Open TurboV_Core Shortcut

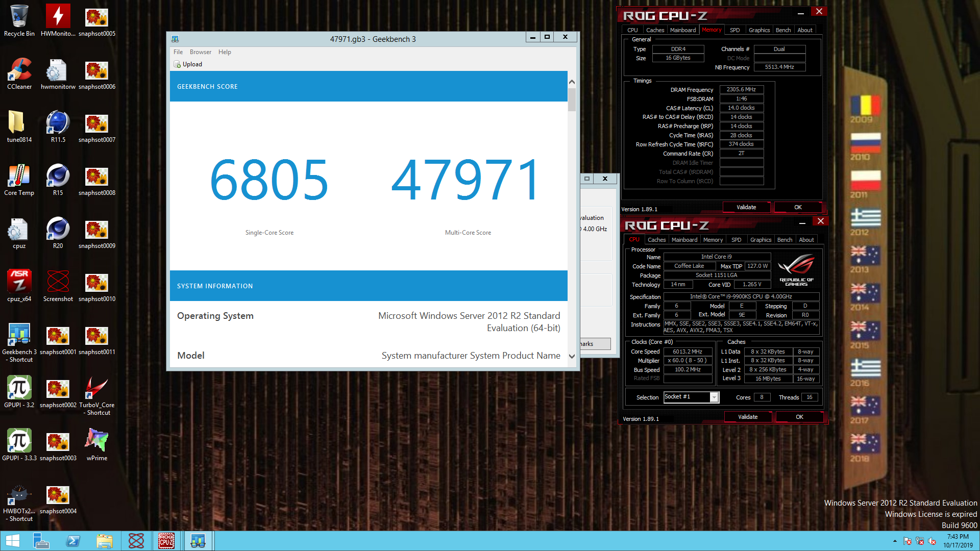[96, 395]
